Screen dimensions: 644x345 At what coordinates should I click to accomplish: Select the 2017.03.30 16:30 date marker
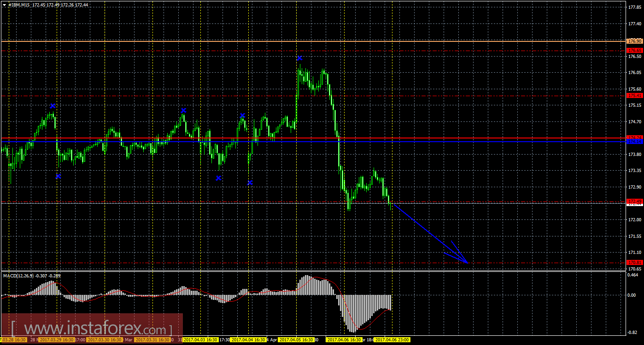click(105, 340)
